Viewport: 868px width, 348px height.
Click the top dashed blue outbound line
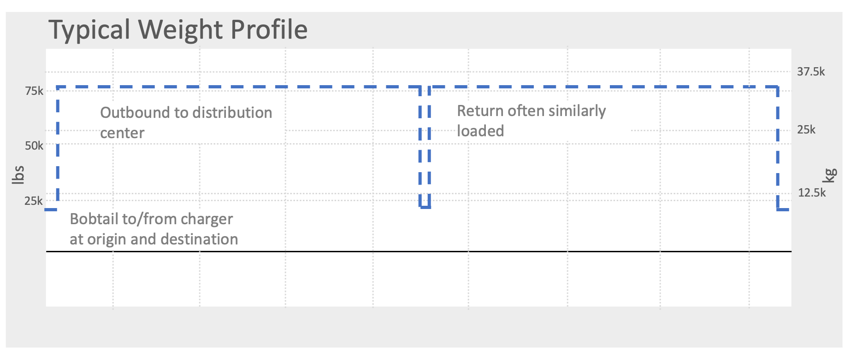point(238,87)
